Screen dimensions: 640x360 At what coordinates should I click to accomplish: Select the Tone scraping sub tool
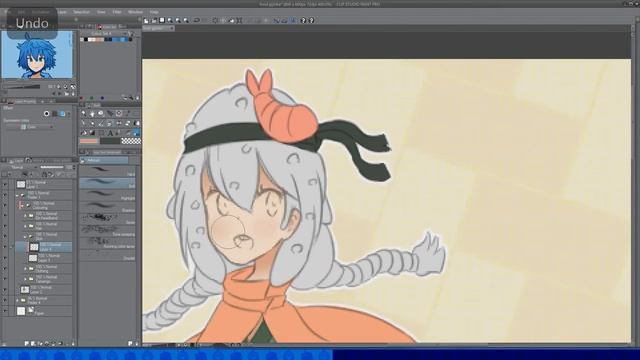click(x=107, y=231)
